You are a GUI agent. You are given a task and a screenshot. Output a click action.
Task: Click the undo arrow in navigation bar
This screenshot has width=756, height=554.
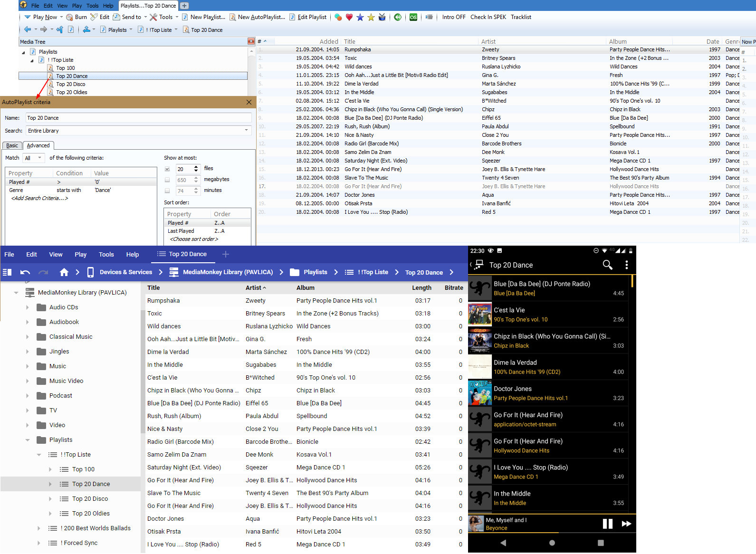point(25,272)
